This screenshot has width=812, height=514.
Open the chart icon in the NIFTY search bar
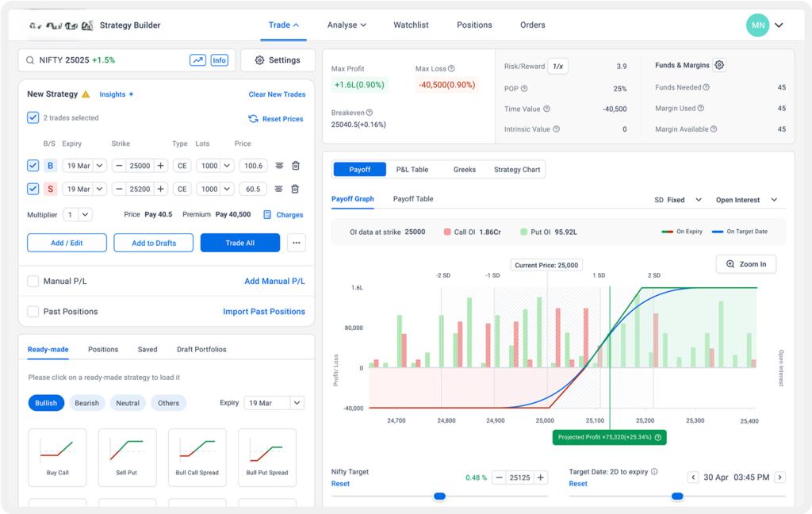197,59
